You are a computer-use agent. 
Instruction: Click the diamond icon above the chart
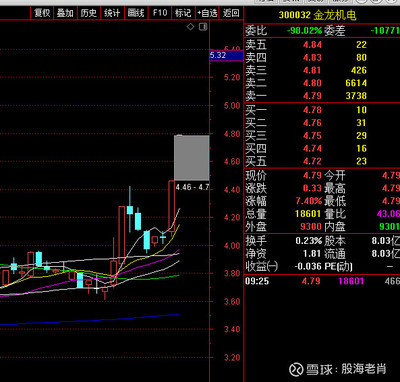(x=190, y=26)
